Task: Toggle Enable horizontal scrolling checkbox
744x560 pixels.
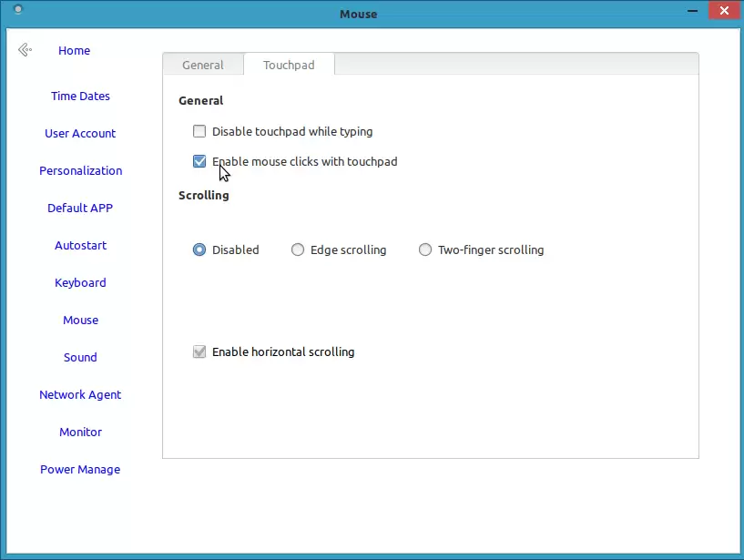Action: (199, 351)
